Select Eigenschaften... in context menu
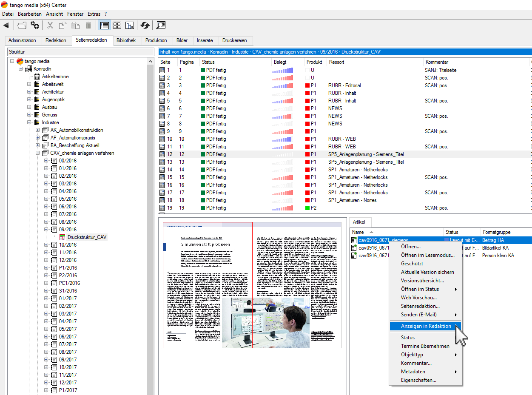 (x=418, y=380)
